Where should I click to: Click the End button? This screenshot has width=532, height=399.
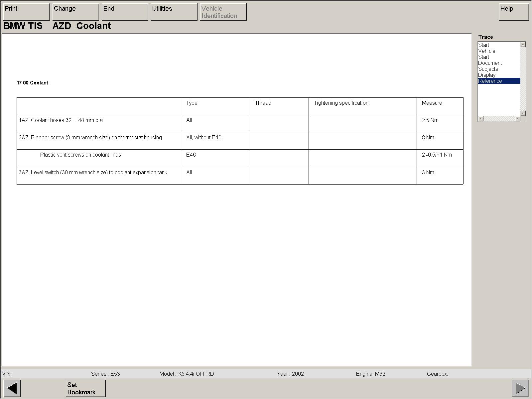tap(125, 12)
